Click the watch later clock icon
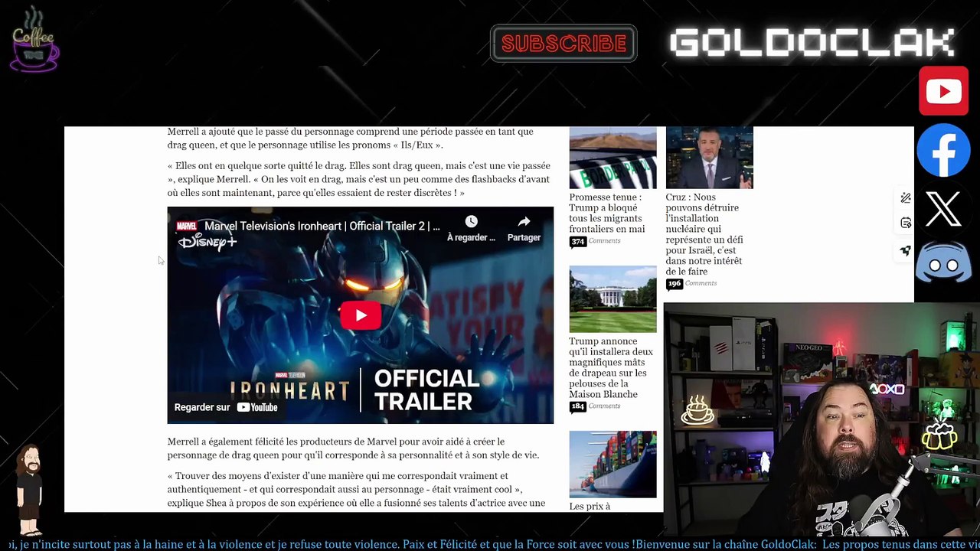Viewport: 980px width, 551px height. coord(471,222)
